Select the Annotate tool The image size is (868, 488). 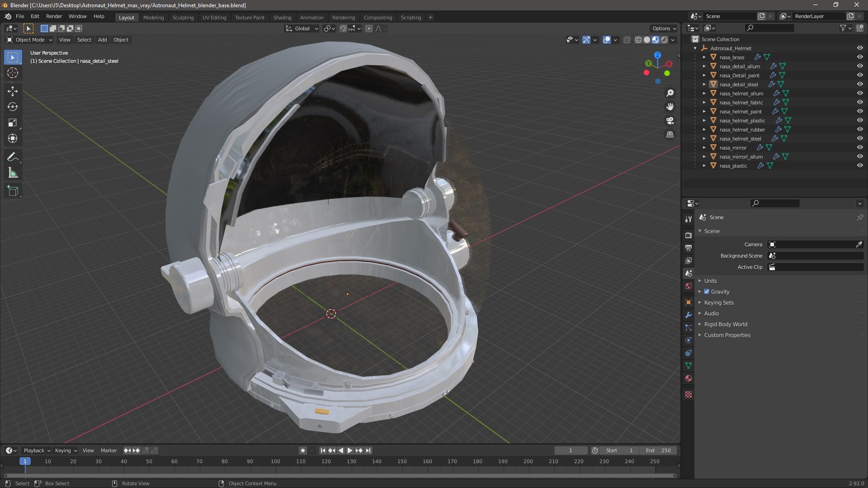click(13, 157)
